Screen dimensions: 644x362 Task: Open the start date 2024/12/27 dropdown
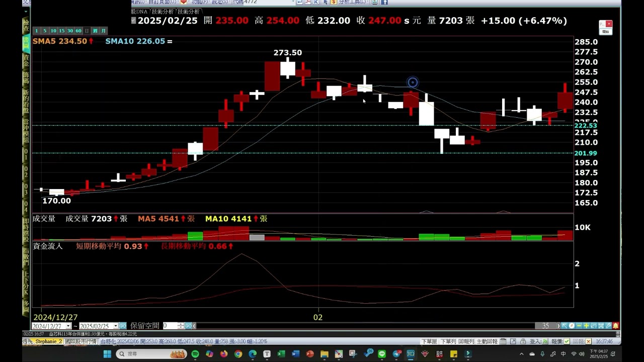click(69, 326)
